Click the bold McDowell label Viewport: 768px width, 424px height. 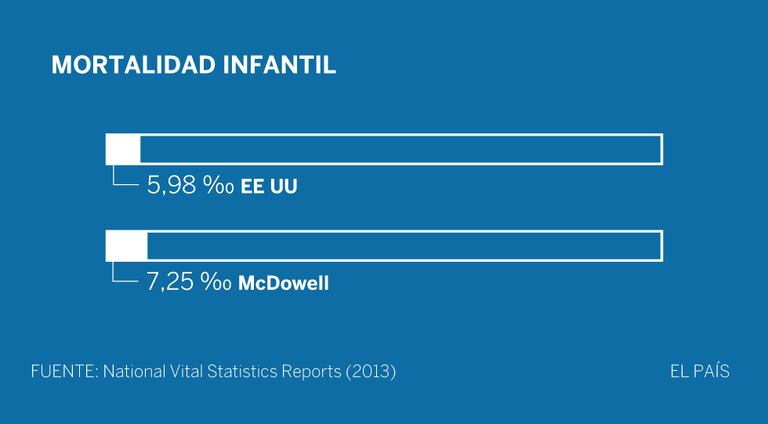coord(283,284)
